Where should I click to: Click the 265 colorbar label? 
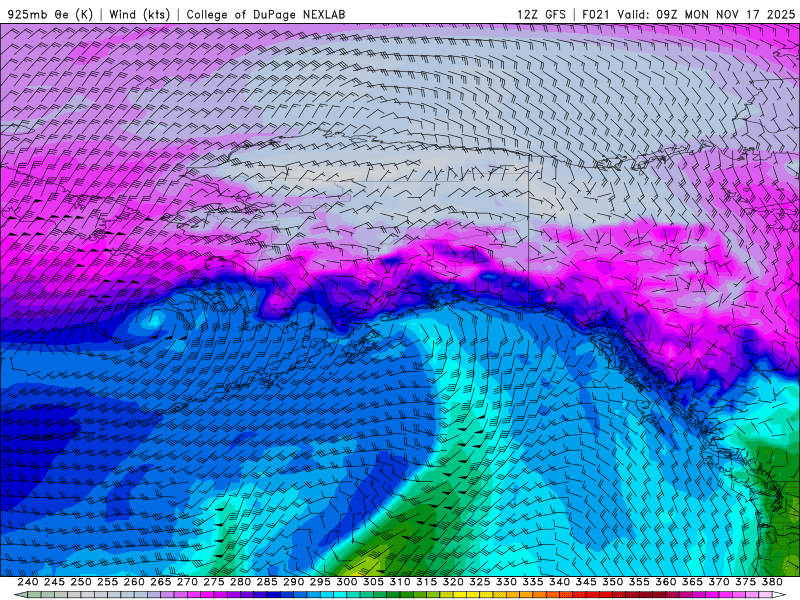tap(160, 582)
